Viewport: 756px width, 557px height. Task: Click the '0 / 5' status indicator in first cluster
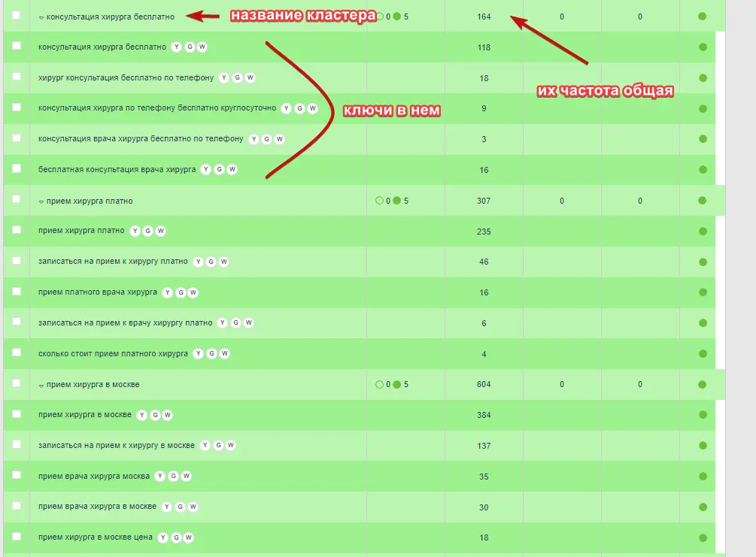tap(392, 16)
